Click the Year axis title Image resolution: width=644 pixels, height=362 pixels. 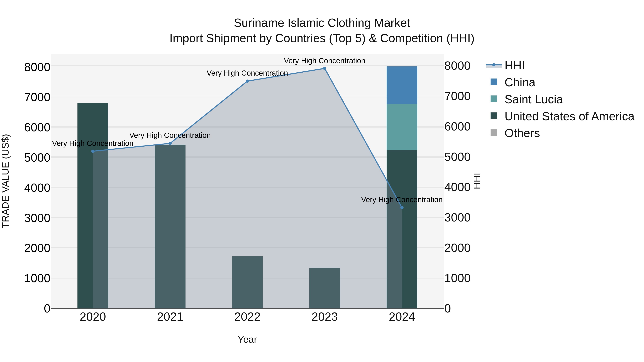tap(247, 339)
